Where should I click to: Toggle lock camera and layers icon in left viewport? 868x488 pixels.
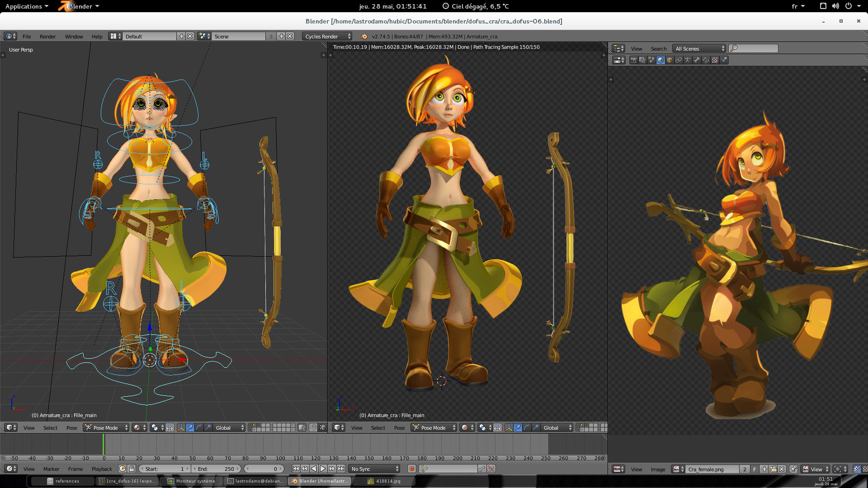pos(302,427)
